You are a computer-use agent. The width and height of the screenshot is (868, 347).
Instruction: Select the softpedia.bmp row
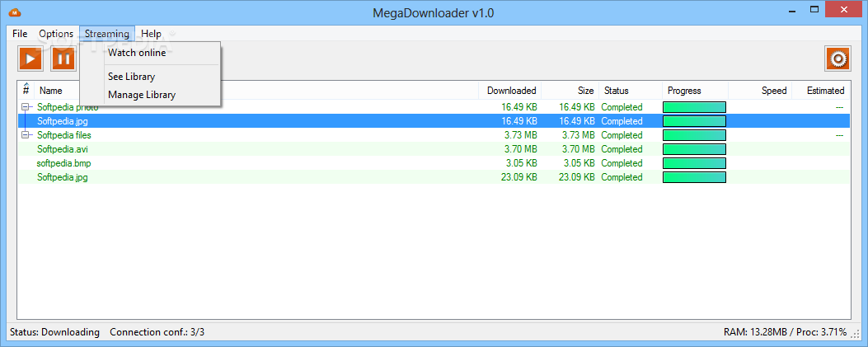(x=434, y=163)
